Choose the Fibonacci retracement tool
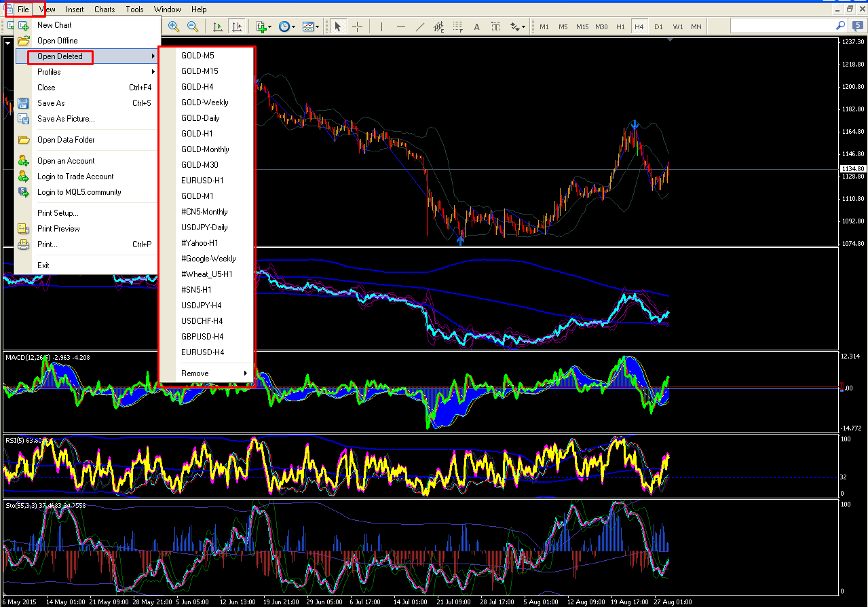 457,26
